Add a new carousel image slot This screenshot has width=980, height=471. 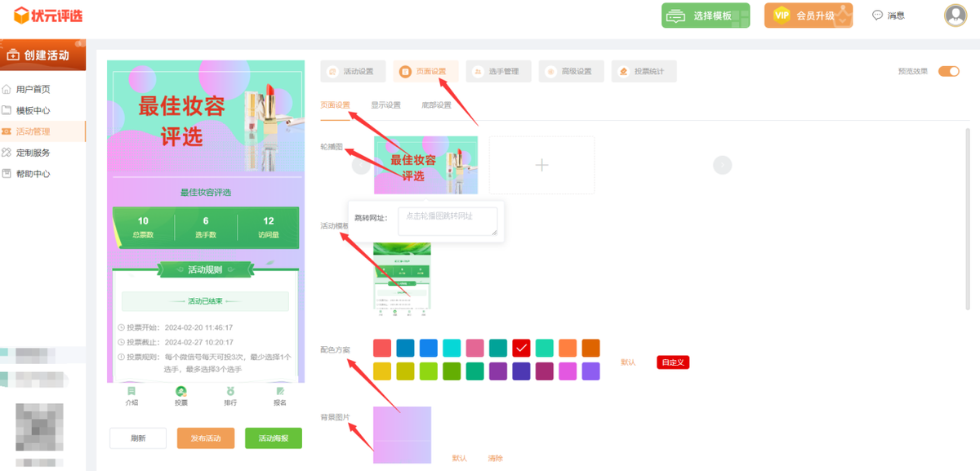[x=541, y=165]
